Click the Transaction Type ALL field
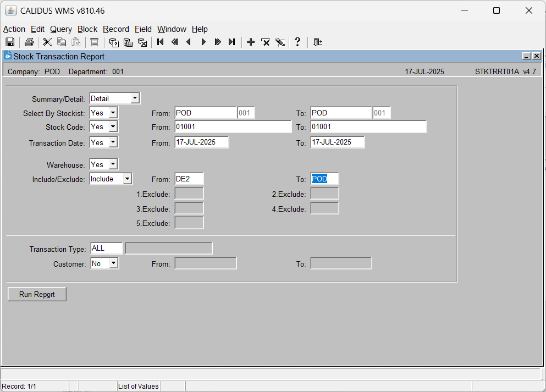Screen dimensions: 546x392 tap(107, 248)
